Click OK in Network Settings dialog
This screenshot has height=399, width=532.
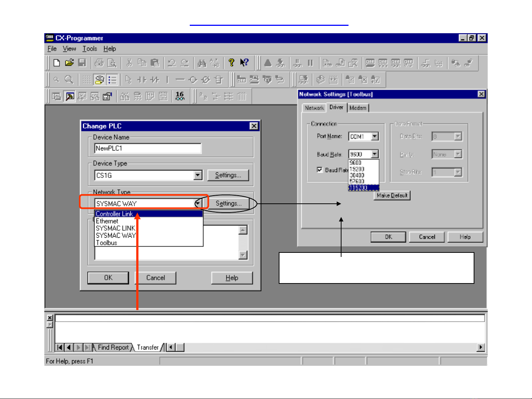[388, 237]
